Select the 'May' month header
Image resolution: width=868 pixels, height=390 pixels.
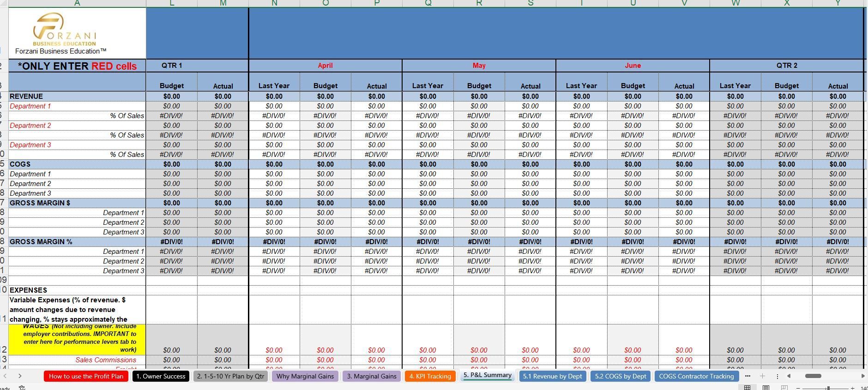(479, 66)
